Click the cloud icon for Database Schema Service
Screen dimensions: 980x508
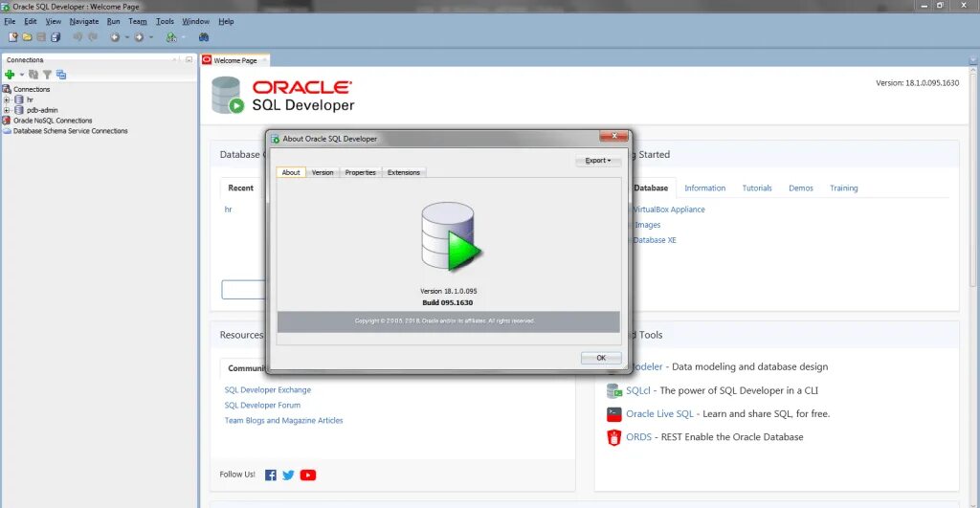(7, 131)
